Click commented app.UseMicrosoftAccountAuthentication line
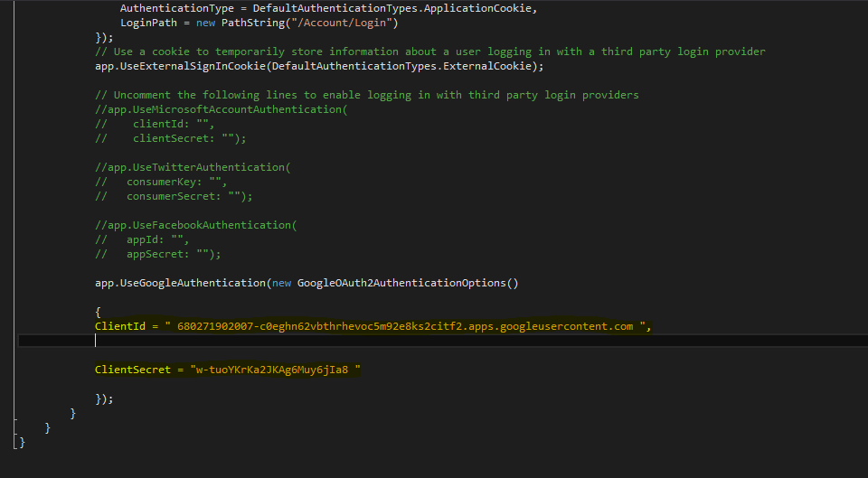This screenshot has width=868, height=478. [222, 109]
